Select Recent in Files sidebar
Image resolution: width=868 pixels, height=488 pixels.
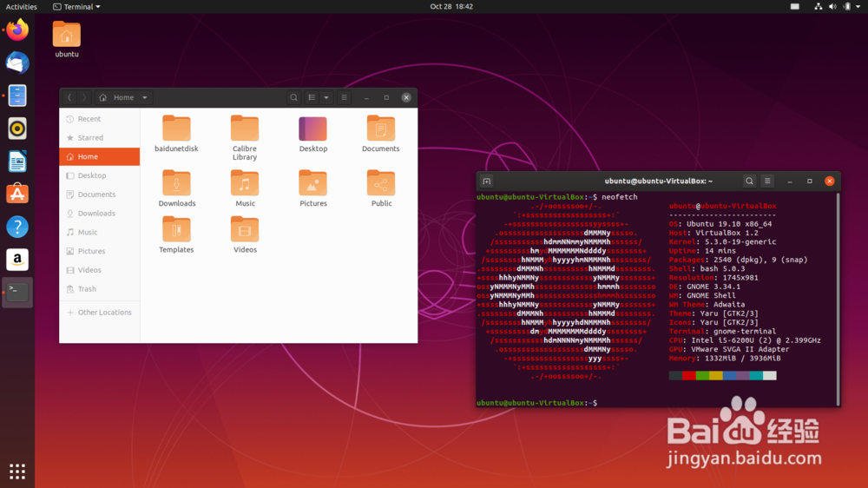[100, 119]
